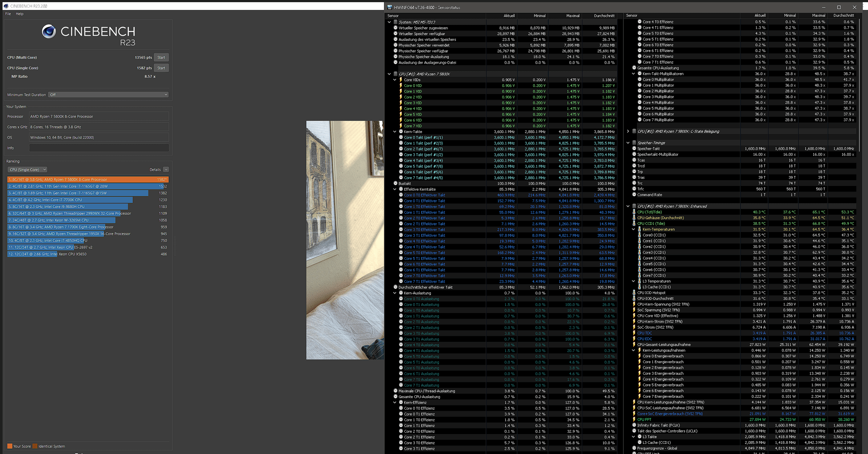
Task: Click the Core 0 Multiplikator icon
Action: pyautogui.click(x=640, y=80)
